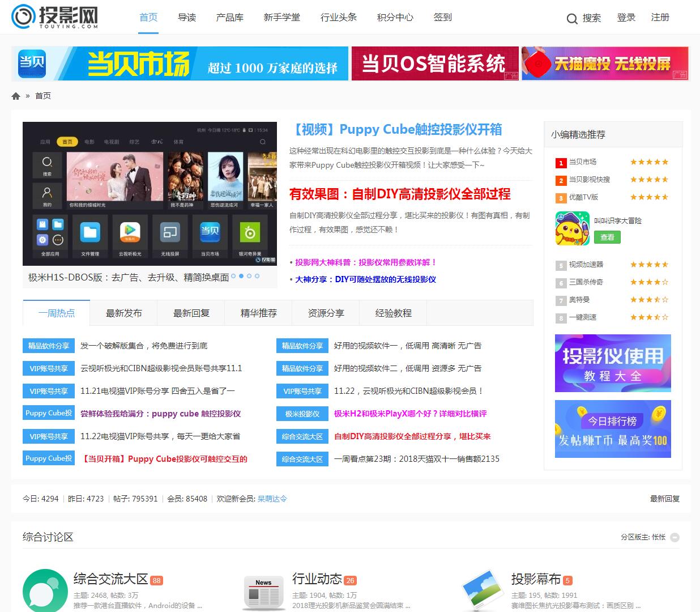Open 视频加速器 recommendation
The width and height of the screenshot is (700, 612).
(586, 265)
